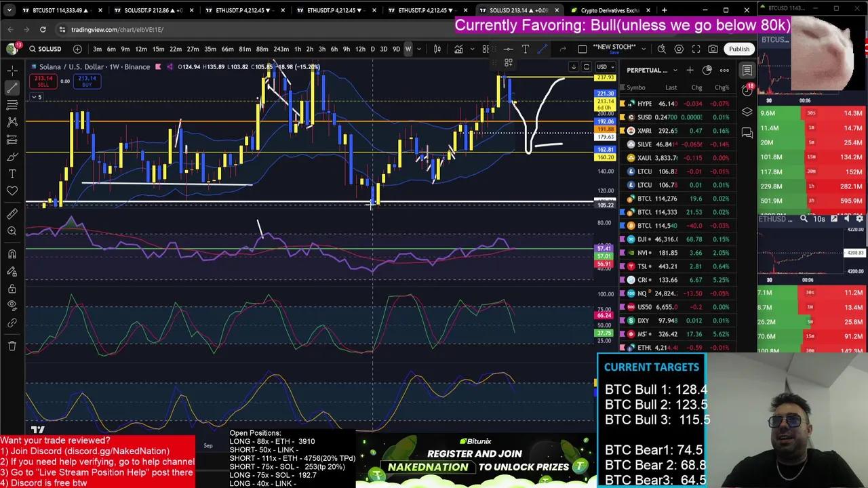This screenshot has width=868, height=488.
Task: Switch chart to 243m interval
Action: [x=281, y=49]
